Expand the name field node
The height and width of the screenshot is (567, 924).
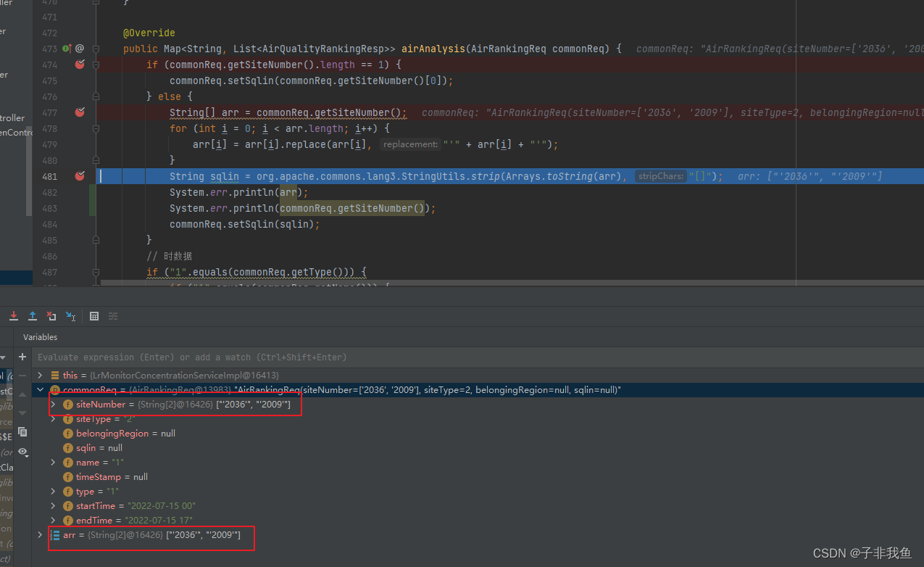[x=54, y=463]
